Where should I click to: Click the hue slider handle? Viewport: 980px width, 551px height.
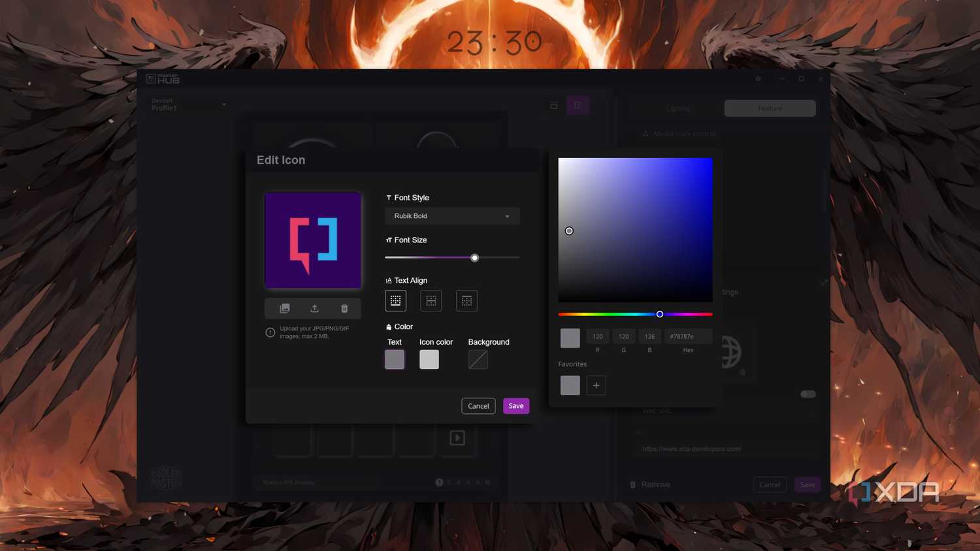[x=660, y=314]
